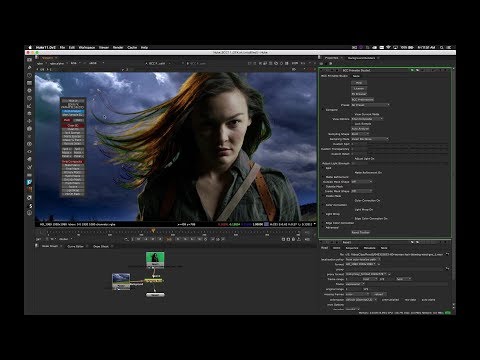
Task: Open the Keyer nodes toolbar menu
Action: click(29, 106)
